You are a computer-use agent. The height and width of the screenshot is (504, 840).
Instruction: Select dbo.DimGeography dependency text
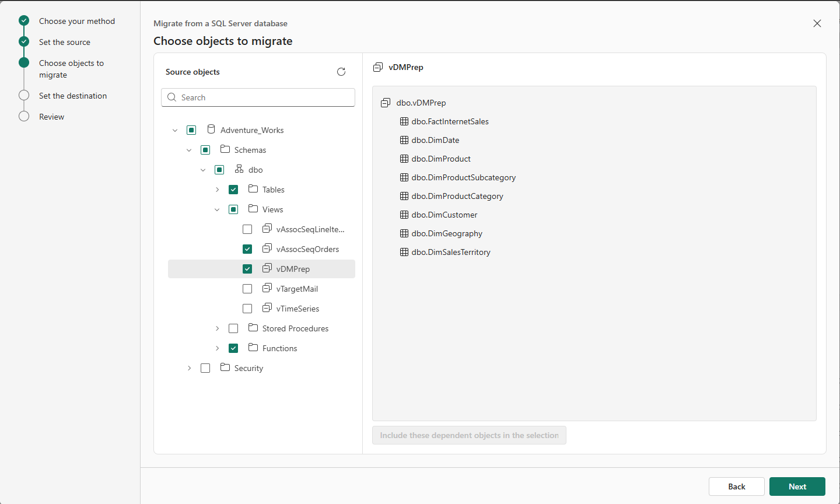click(x=447, y=233)
